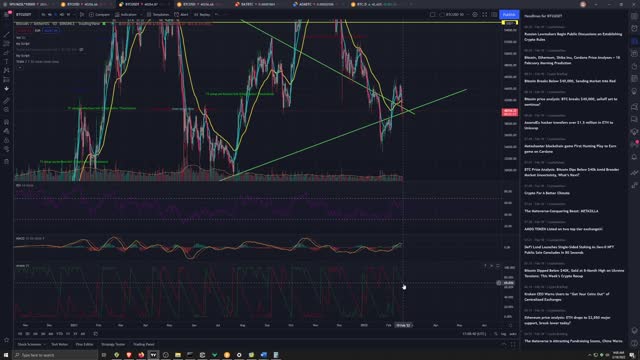
Task: Open the Indicators menu
Action: click(x=126, y=15)
